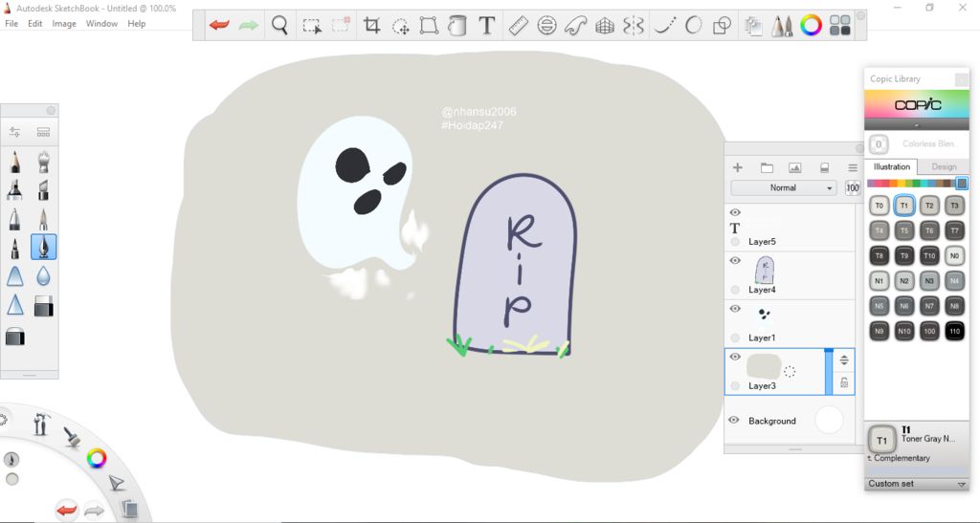Switch to the Illustration tab
The height and width of the screenshot is (523, 980).
[x=892, y=166]
